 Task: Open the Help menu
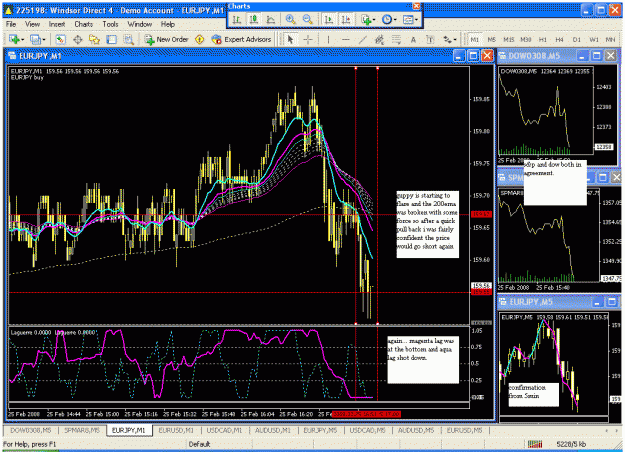(x=168, y=24)
